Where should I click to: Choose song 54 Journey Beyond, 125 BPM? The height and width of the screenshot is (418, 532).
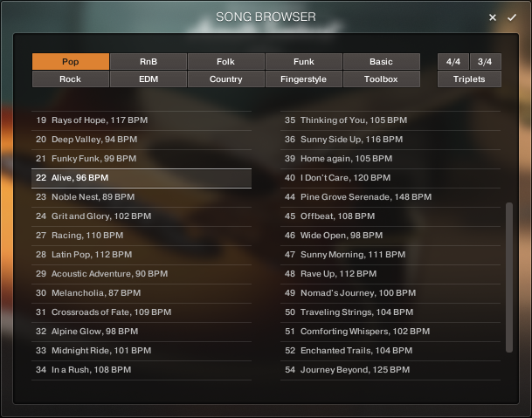[x=390, y=370]
